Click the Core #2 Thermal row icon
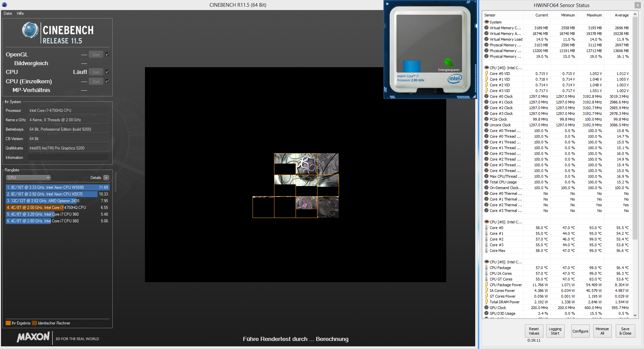 coord(486,205)
